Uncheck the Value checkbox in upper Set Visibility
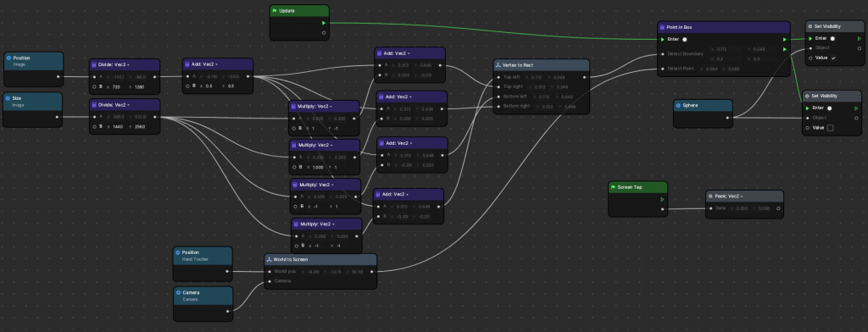The height and width of the screenshot is (332, 868). tap(833, 58)
